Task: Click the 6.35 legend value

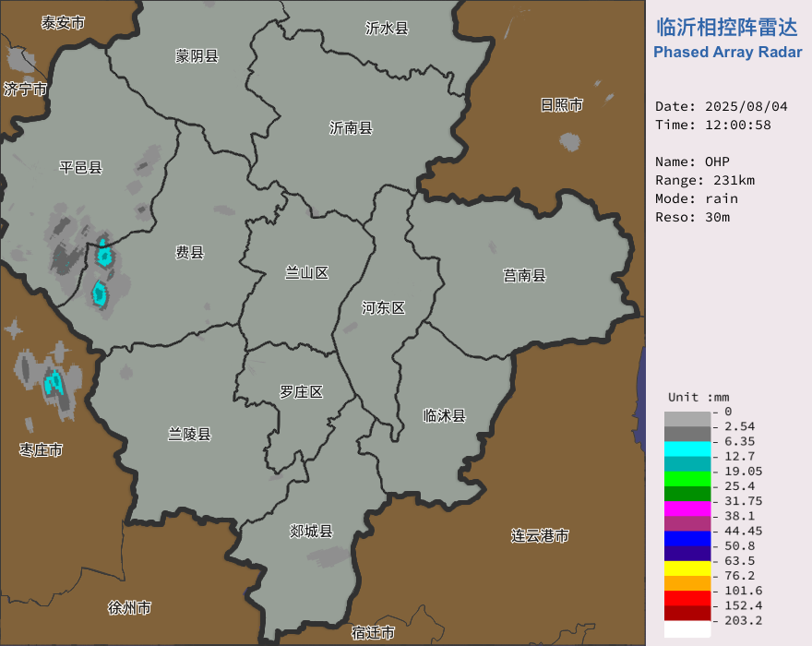Action: (739, 441)
